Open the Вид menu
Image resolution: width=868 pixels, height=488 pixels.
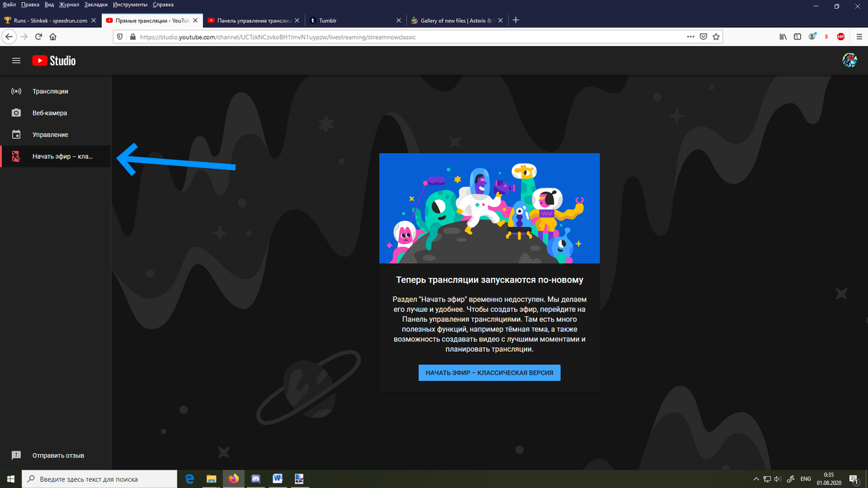[50, 5]
